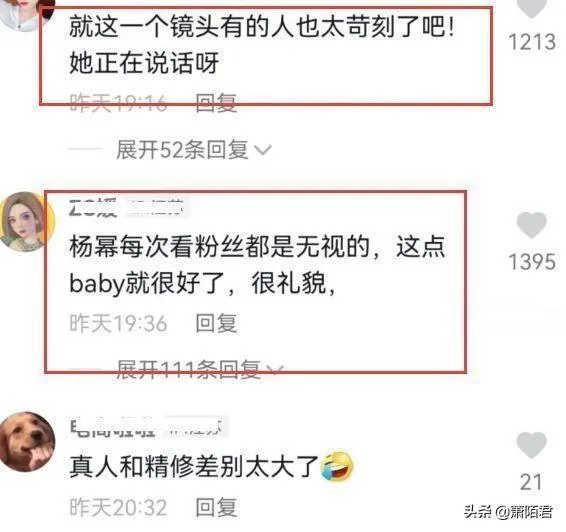Viewport: 566px width, 532px height.
Task: Select the comment starting 杨幂每次看粉丝
Action: (257, 265)
